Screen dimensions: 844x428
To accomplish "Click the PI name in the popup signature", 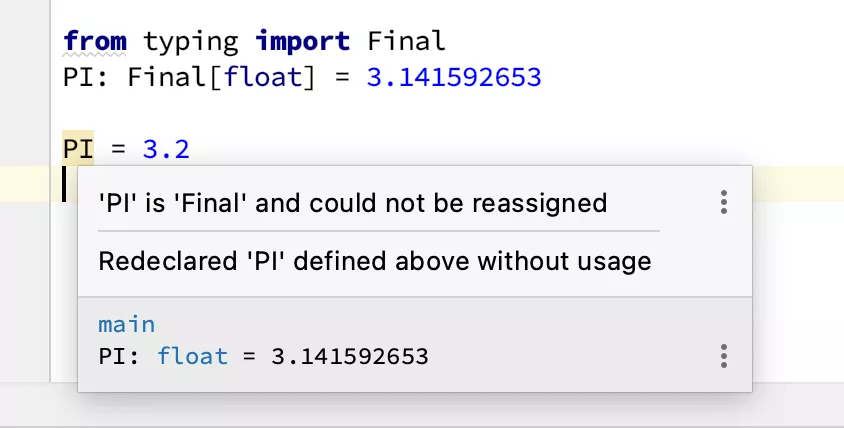I will pos(114,356).
